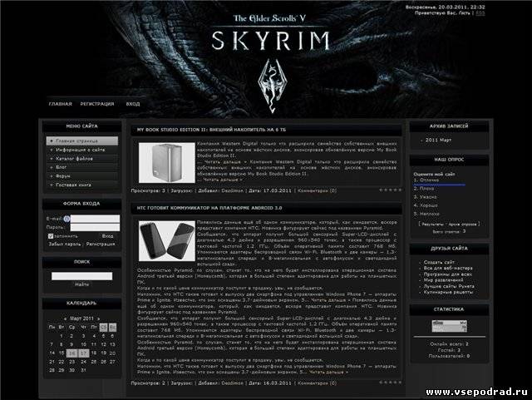Open РЕГИСТРАЦИЯ in the top navigation

point(97,104)
